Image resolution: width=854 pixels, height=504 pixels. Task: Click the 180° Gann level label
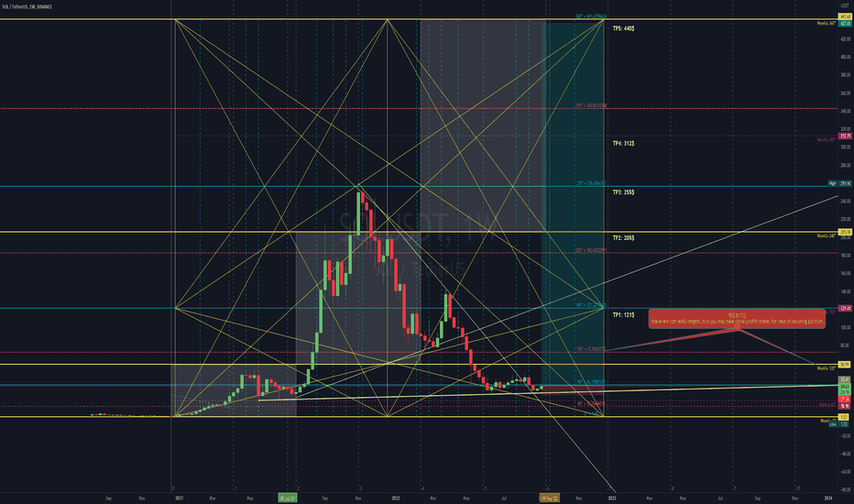click(x=592, y=305)
